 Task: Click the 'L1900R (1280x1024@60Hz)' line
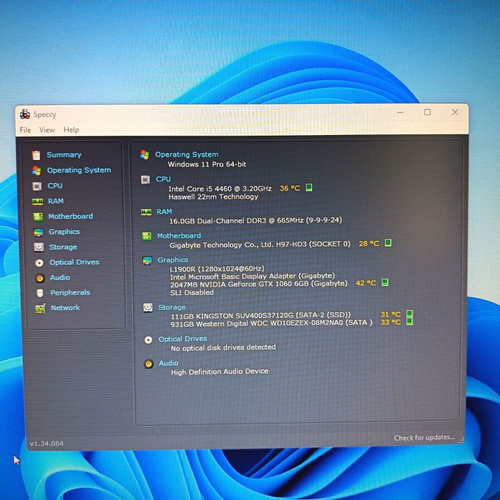tap(217, 269)
